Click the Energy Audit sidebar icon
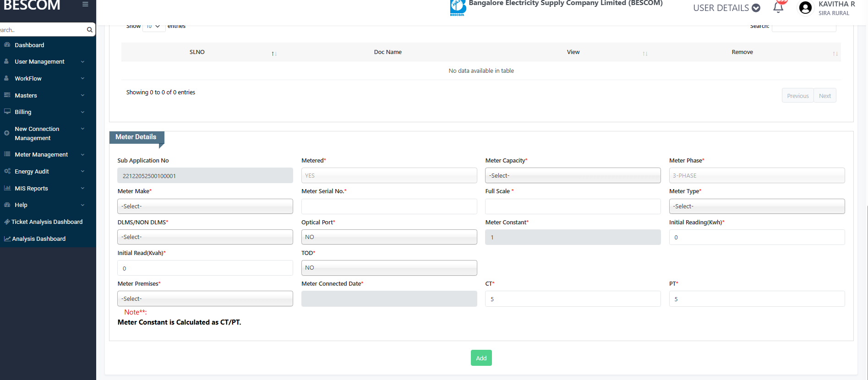The width and height of the screenshot is (868, 380). 7,171
